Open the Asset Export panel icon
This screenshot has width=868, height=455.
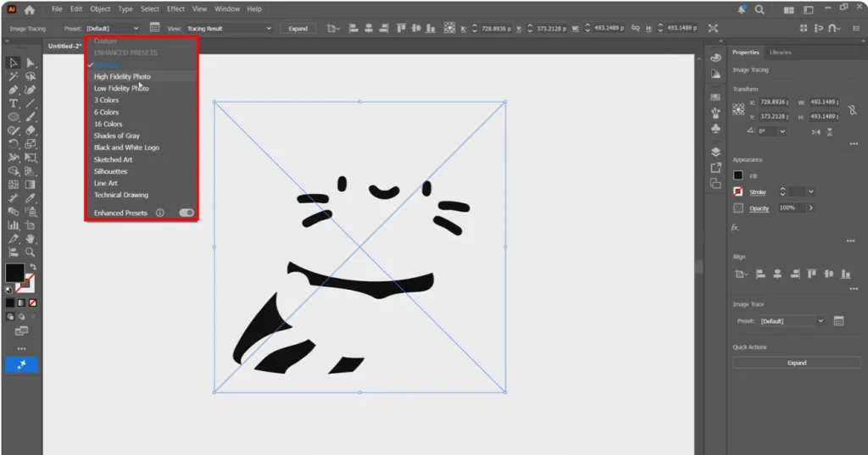(x=715, y=168)
